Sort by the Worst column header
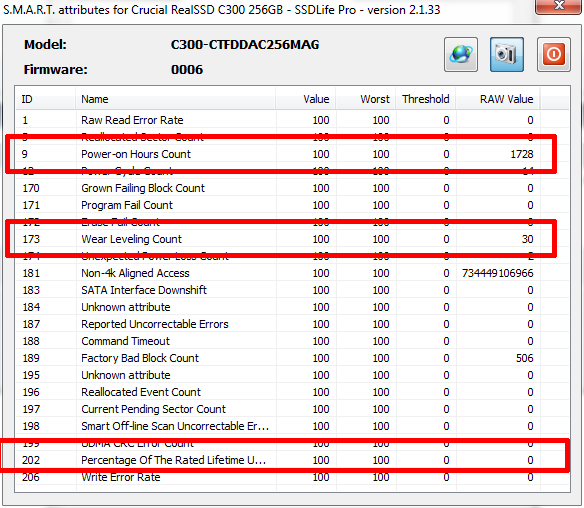584x508 pixels. tap(365, 99)
